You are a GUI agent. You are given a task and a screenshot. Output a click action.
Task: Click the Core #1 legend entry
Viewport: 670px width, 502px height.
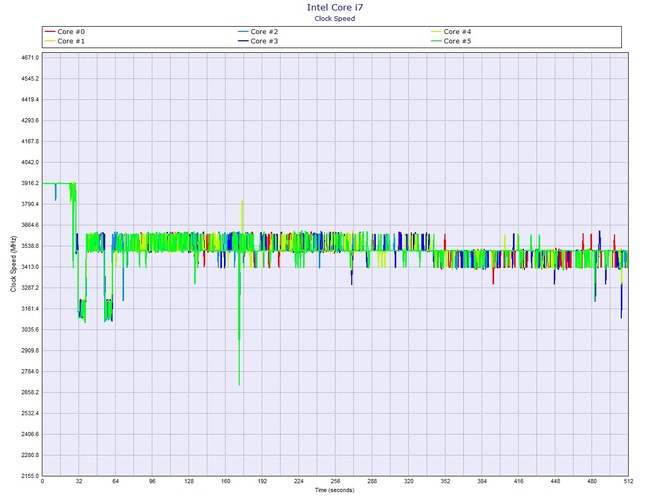tap(65, 41)
